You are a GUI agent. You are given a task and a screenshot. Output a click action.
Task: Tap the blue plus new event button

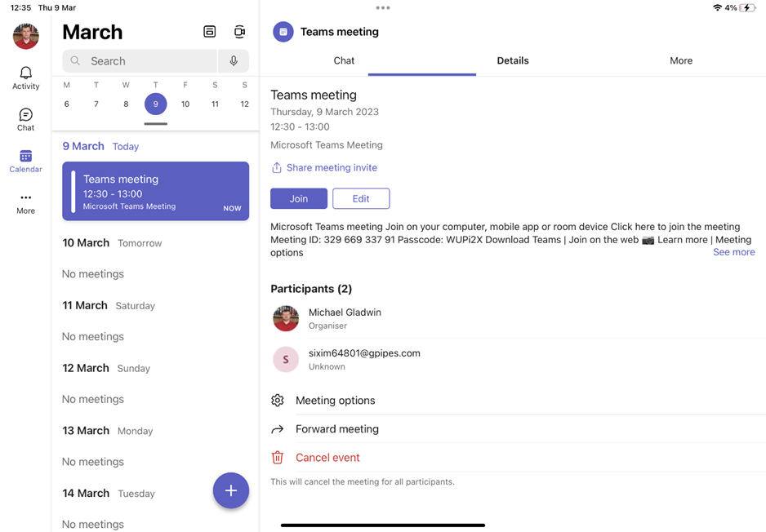tap(231, 490)
